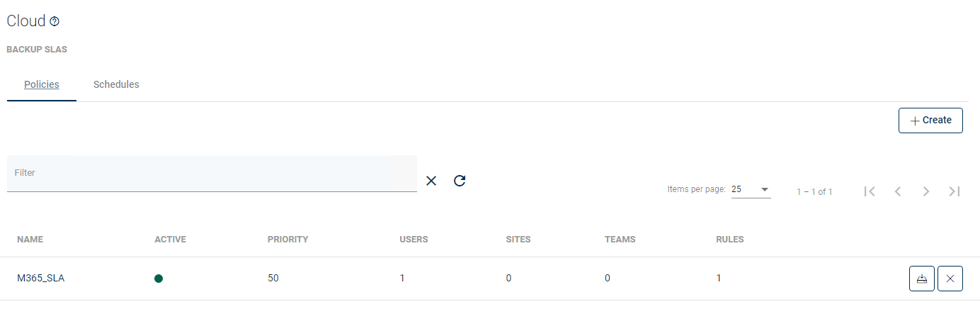This screenshot has width=980, height=314.
Task: Open the M365_SLA policy entry
Action: pos(41,279)
